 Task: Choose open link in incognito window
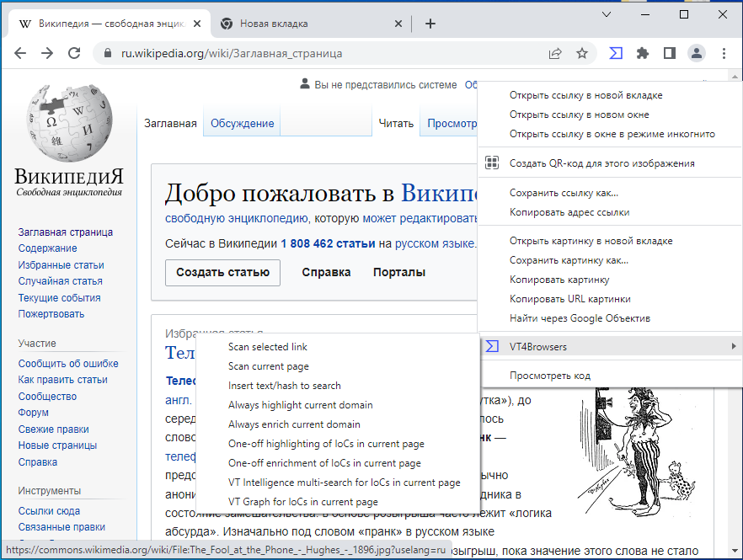(x=609, y=134)
